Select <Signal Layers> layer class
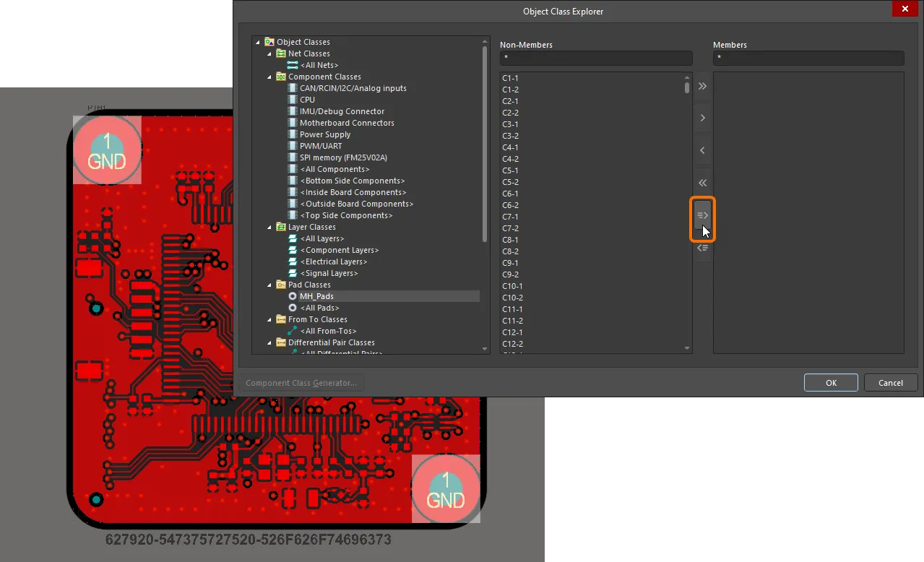The height and width of the screenshot is (562, 924). click(x=329, y=273)
